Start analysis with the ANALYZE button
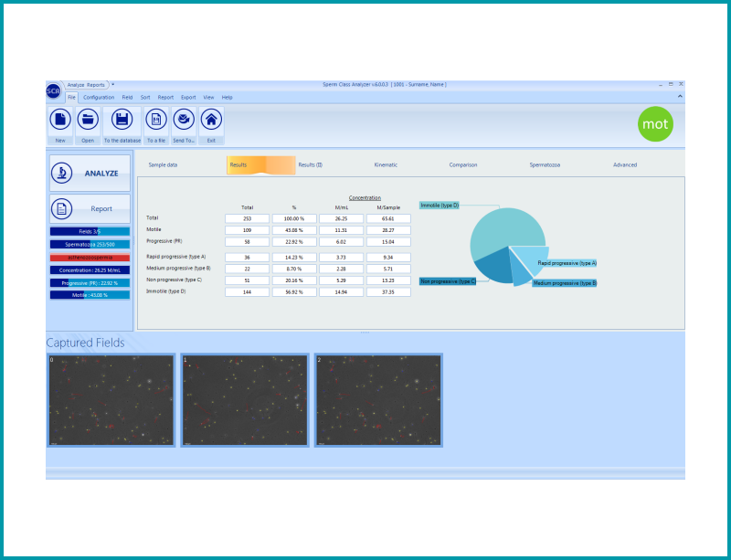 click(x=90, y=174)
